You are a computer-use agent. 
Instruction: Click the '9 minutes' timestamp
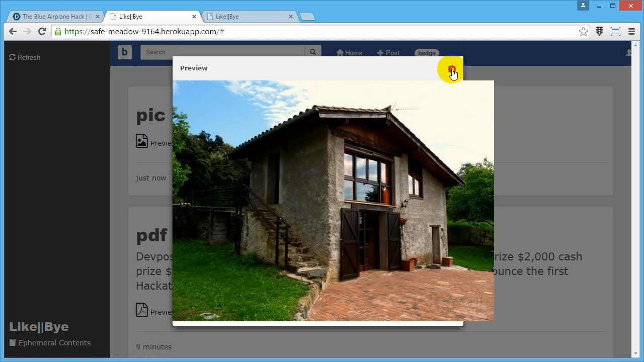coord(153,347)
